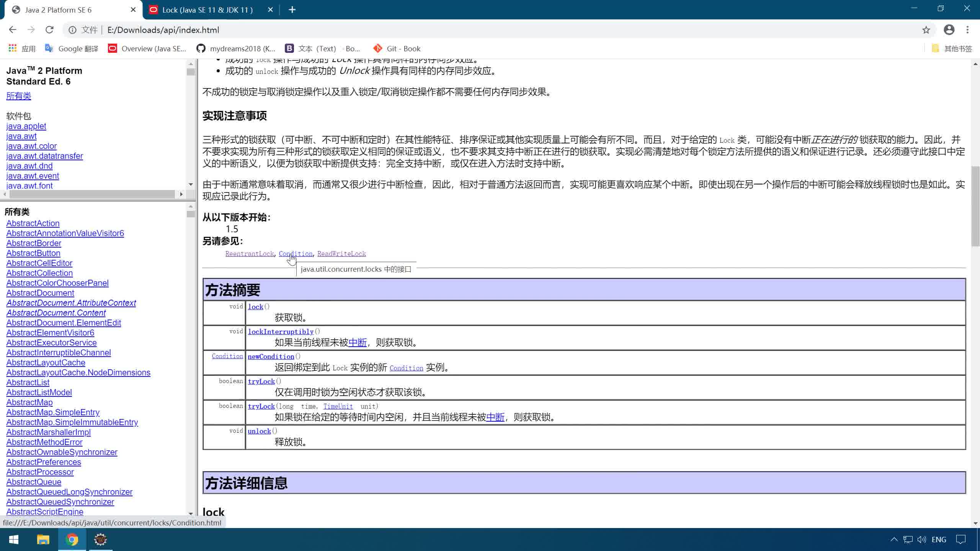Open the AbstractMap.SimpleEntry class link
This screenshot has height=551, width=980.
53,412
